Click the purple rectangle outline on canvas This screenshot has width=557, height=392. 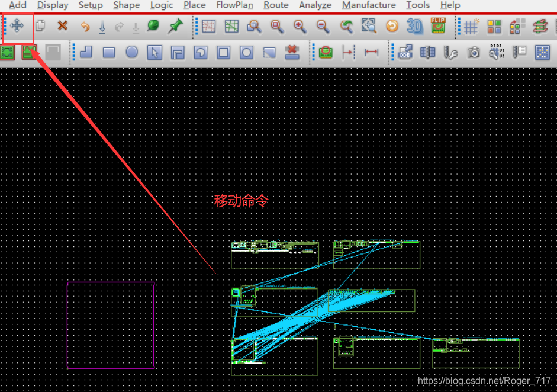(67, 325)
